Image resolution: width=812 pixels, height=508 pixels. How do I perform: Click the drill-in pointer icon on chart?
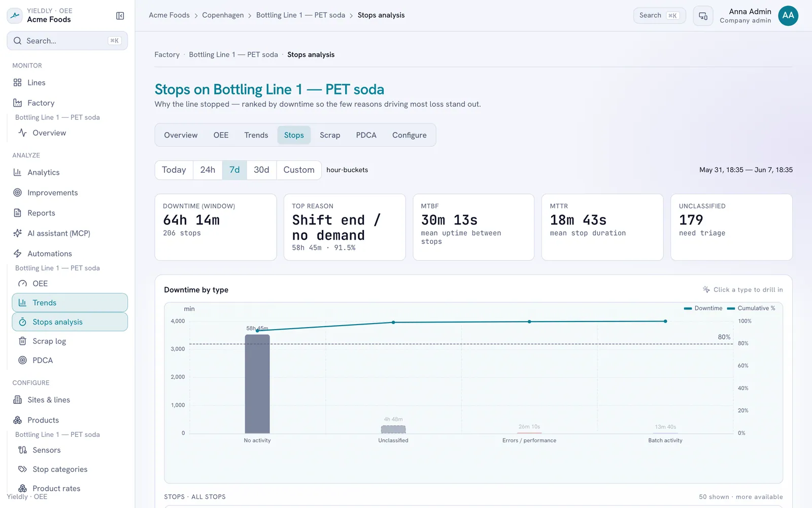[706, 290]
